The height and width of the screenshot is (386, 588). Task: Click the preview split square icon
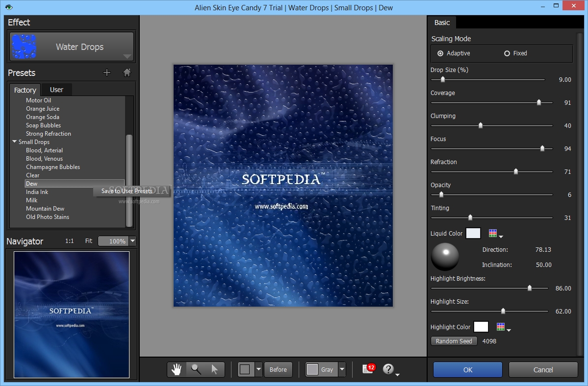point(245,369)
